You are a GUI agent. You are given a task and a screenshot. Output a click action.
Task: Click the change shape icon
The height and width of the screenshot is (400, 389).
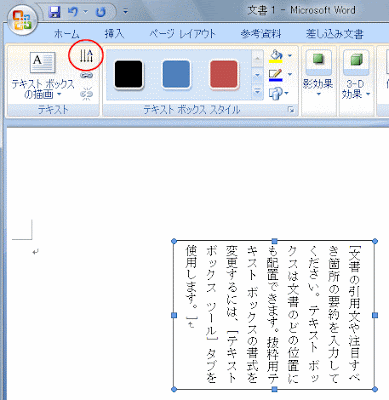tap(276, 93)
